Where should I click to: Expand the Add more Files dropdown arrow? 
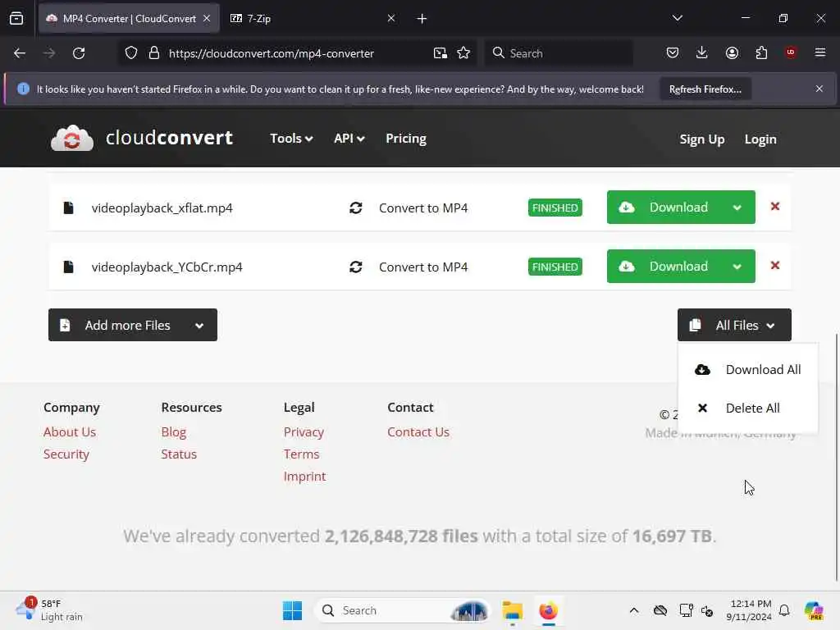click(199, 325)
